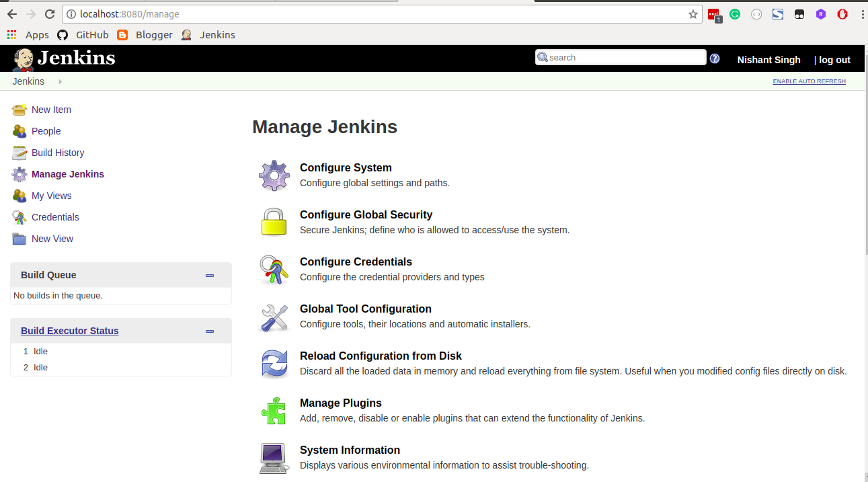Open Global Tool Configuration wrench icon

coord(274,316)
